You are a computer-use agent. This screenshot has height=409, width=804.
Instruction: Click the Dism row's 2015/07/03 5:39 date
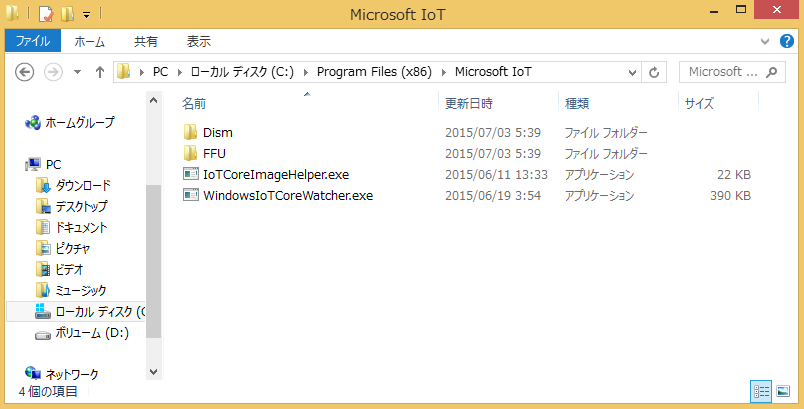[x=493, y=133]
